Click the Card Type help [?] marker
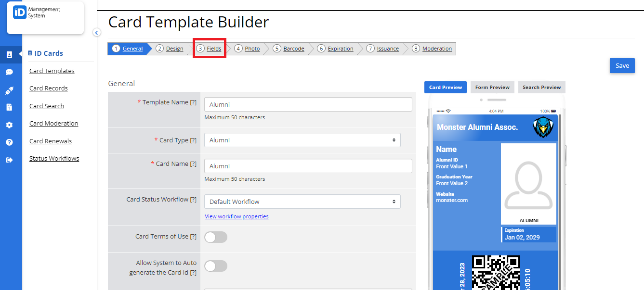Viewport: 644px width, 290px height. [193, 140]
